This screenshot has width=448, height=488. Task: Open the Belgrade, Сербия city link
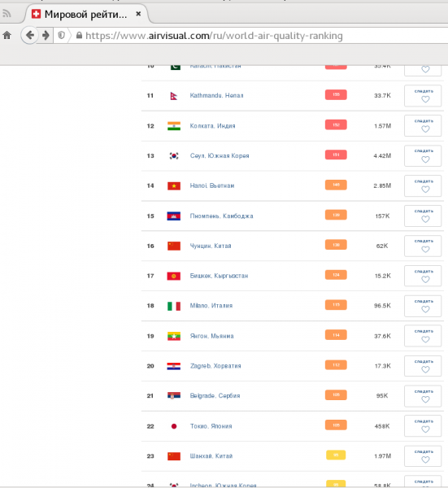click(x=215, y=396)
